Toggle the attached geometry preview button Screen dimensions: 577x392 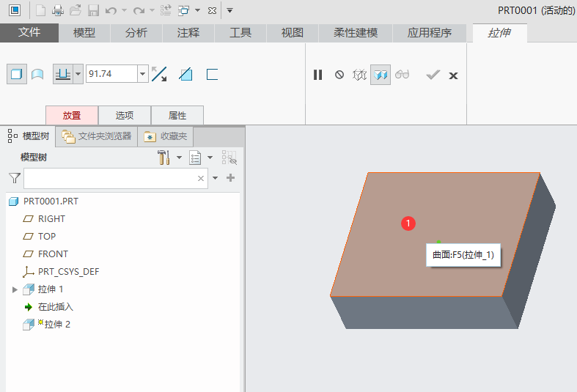380,75
